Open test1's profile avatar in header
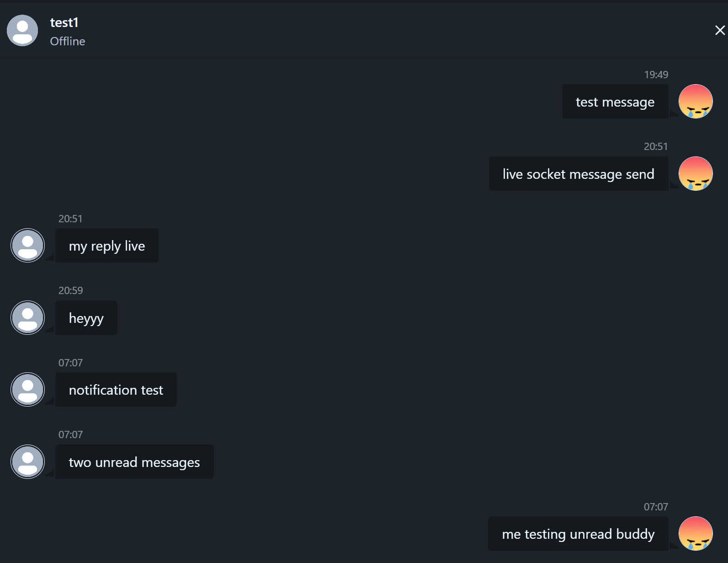 coord(22,30)
